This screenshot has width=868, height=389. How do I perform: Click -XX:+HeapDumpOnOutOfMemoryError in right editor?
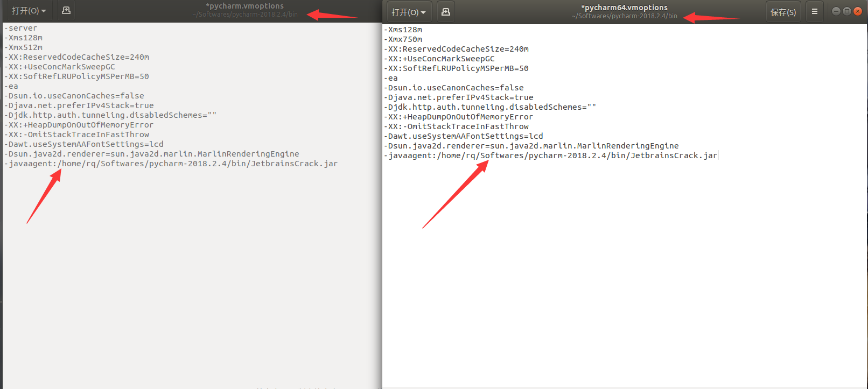(x=458, y=117)
